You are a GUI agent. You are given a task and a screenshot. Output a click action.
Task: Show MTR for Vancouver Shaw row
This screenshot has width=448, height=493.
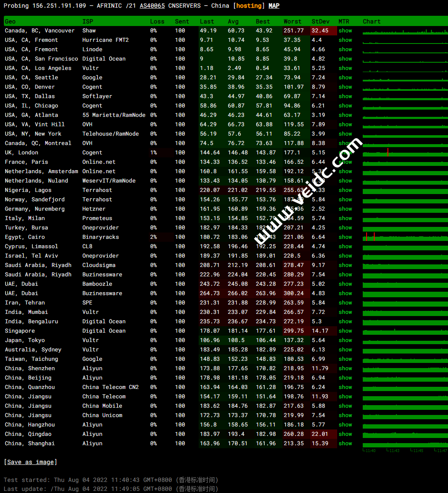345,31
